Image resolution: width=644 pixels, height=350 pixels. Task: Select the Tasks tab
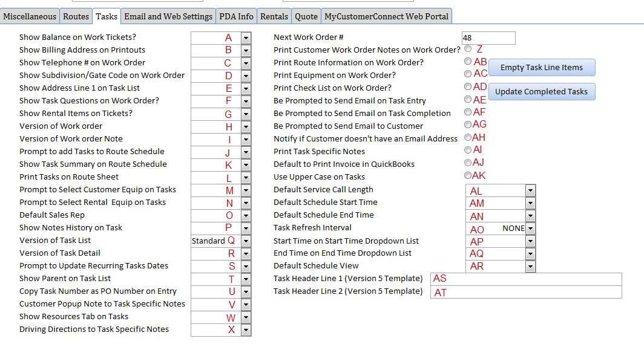point(107,16)
